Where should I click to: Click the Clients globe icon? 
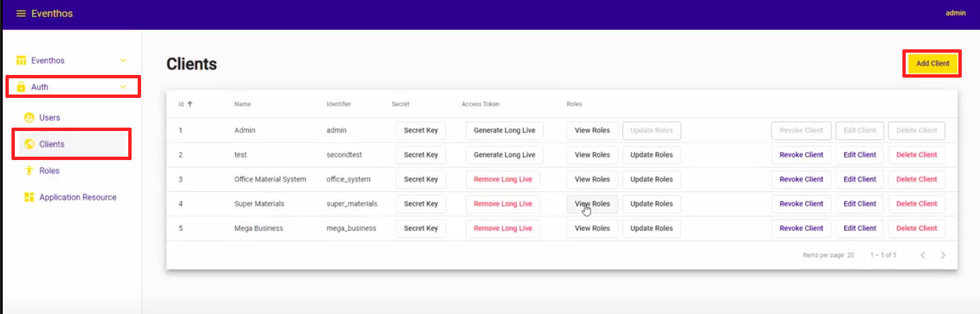(29, 144)
